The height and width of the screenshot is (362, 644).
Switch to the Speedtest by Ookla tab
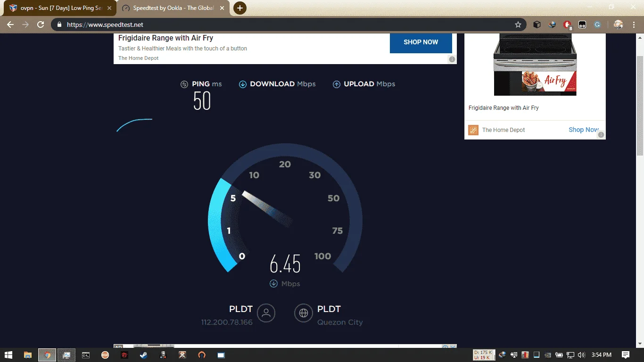tap(173, 8)
